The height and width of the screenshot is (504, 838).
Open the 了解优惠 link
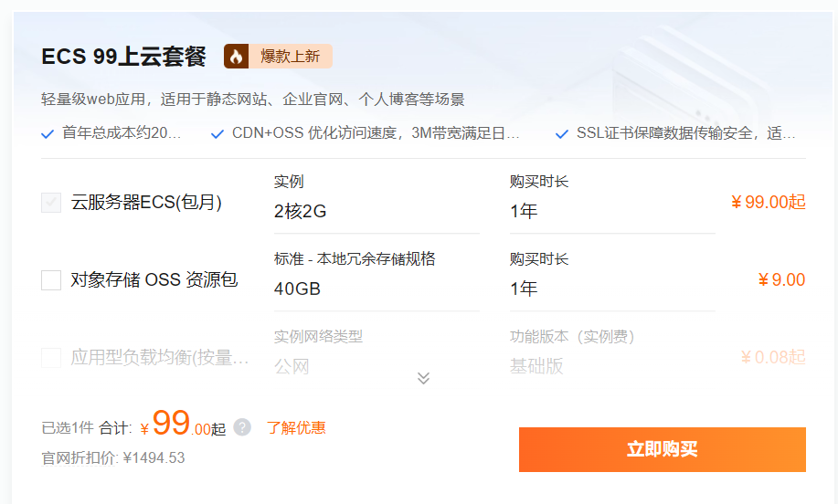(296, 427)
